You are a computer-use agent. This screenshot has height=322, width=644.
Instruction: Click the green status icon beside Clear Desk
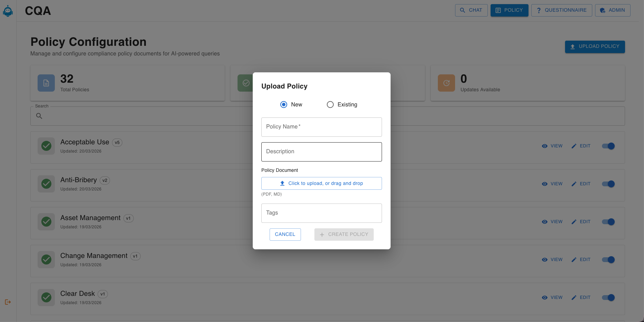(46, 297)
